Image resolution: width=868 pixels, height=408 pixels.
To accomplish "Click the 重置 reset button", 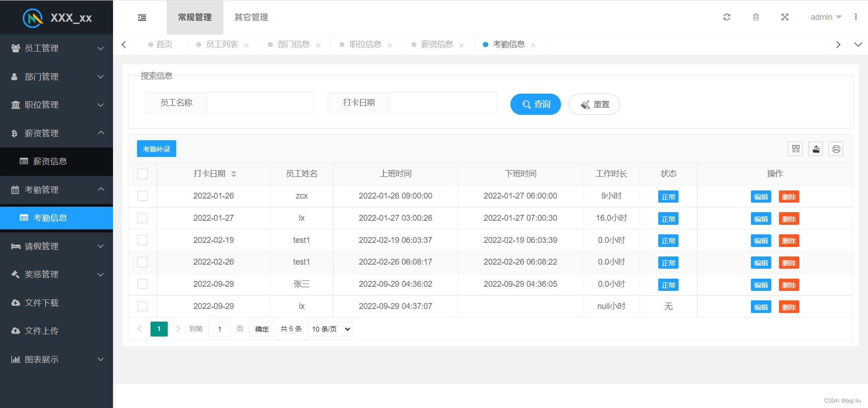I will 594,104.
